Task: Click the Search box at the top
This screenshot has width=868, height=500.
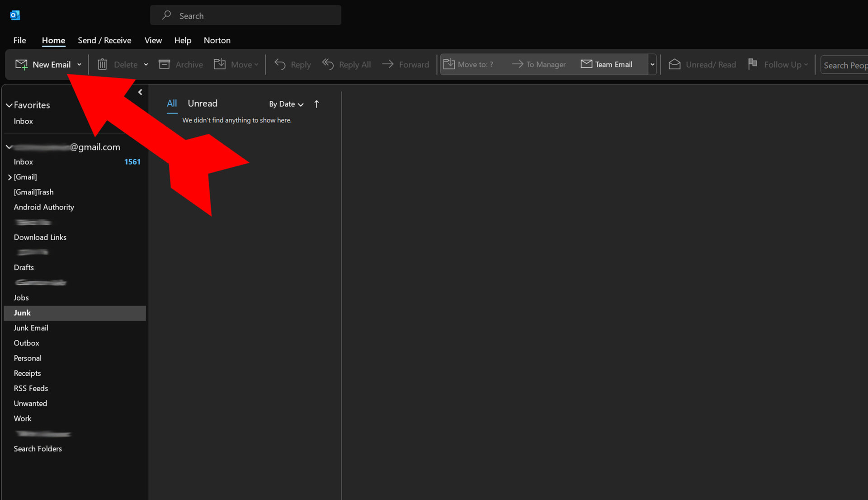Action: pyautogui.click(x=245, y=16)
